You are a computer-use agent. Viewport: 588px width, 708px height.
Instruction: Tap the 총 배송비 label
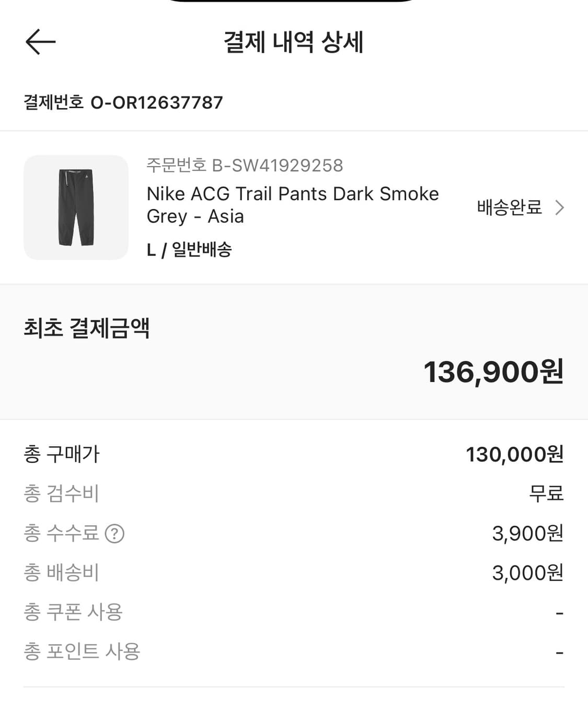click(x=62, y=573)
